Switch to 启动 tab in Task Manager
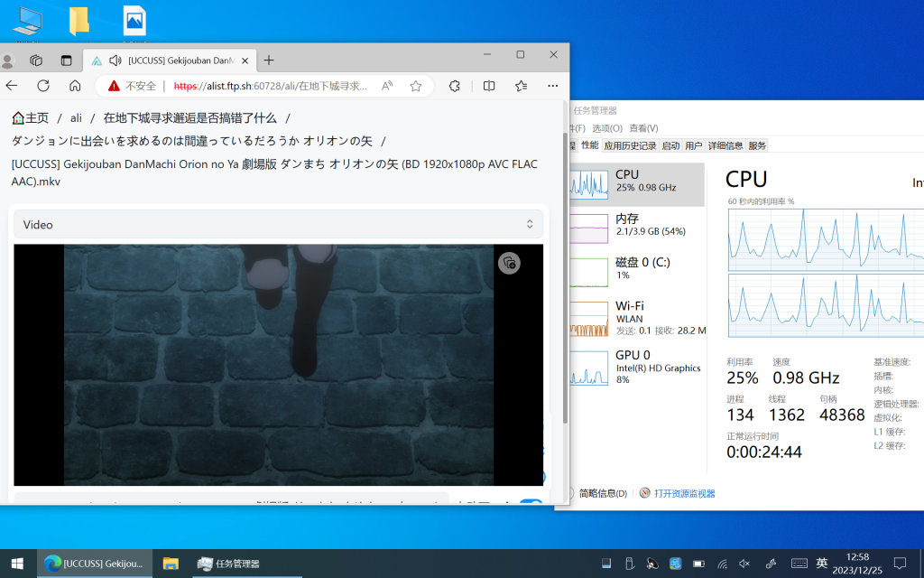 (670, 145)
